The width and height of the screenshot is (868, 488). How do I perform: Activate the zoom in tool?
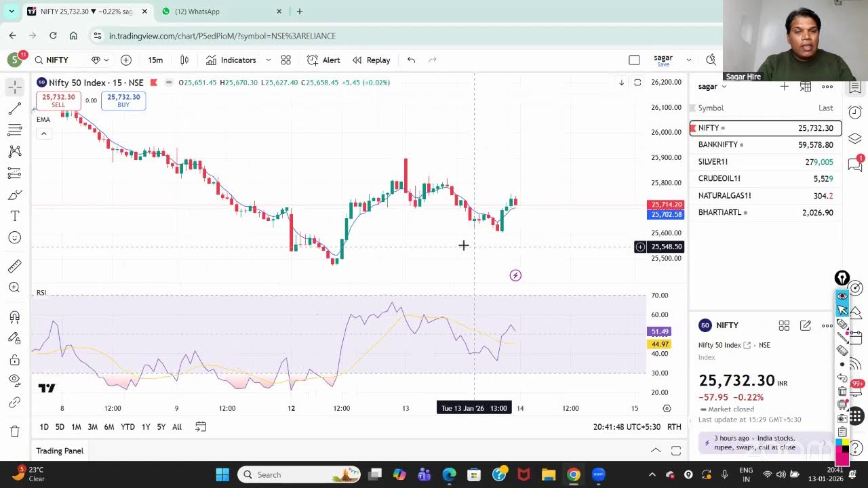tap(14, 287)
